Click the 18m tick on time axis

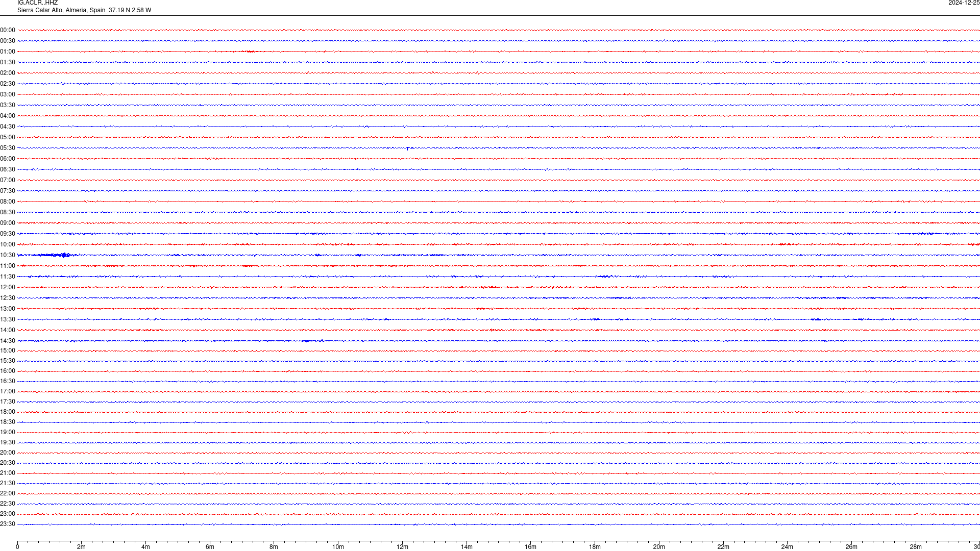coord(595,547)
